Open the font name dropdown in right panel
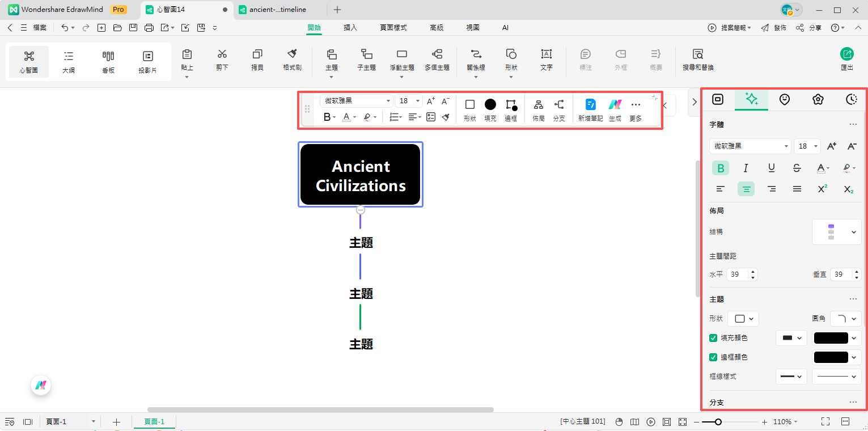Viewport: 868px width, 431px height. pos(750,146)
